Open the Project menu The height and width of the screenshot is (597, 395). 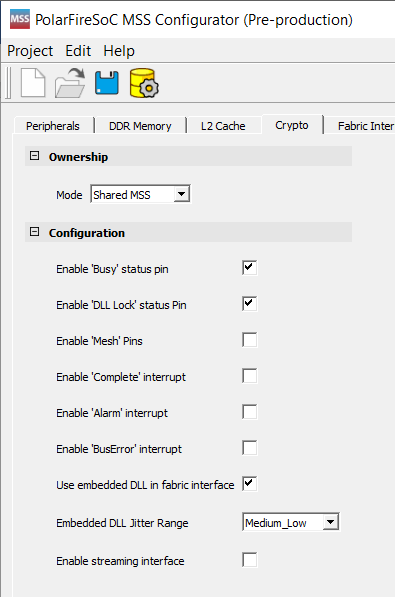(30, 51)
